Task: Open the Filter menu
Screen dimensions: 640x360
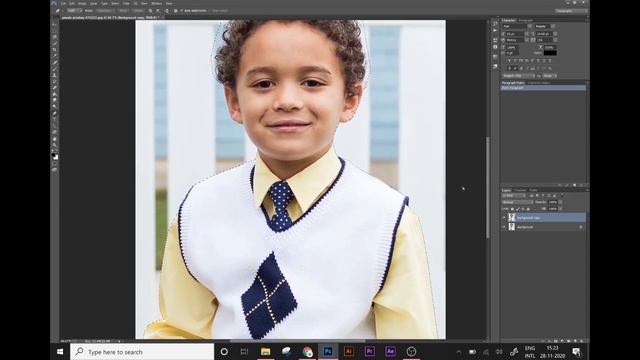Action: (126, 3)
